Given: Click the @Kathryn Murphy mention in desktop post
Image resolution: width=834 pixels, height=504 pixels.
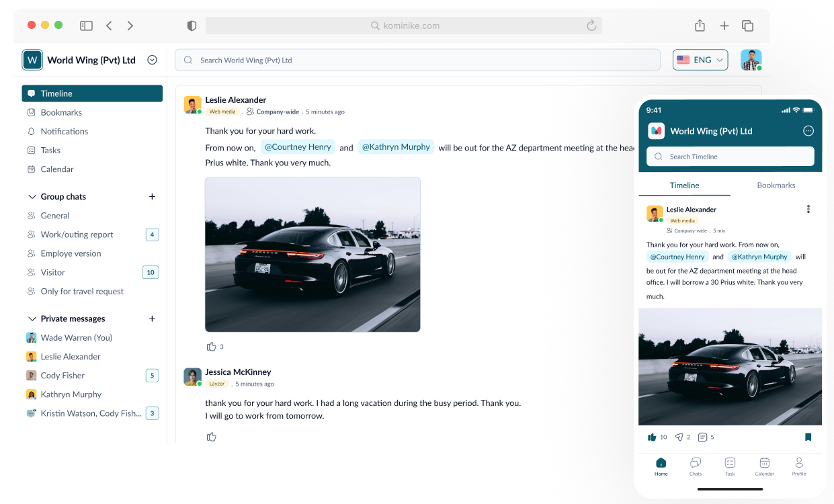Looking at the screenshot, I should pos(396,147).
